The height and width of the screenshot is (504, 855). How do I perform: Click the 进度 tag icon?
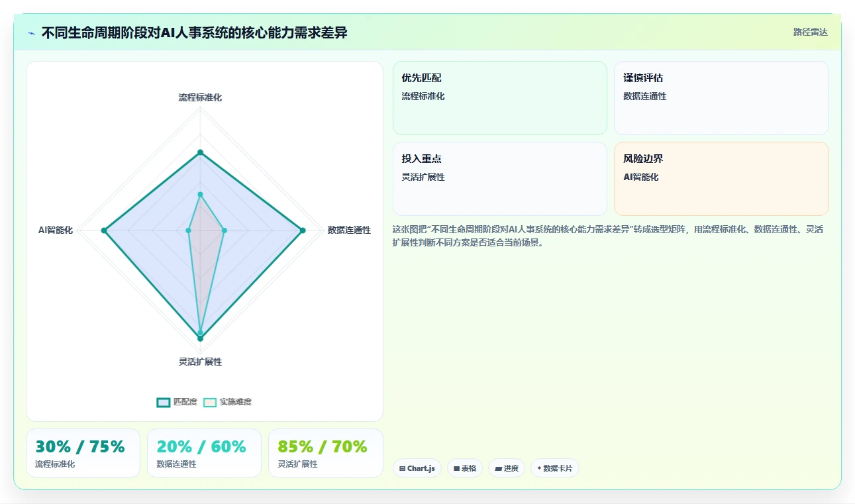click(498, 468)
